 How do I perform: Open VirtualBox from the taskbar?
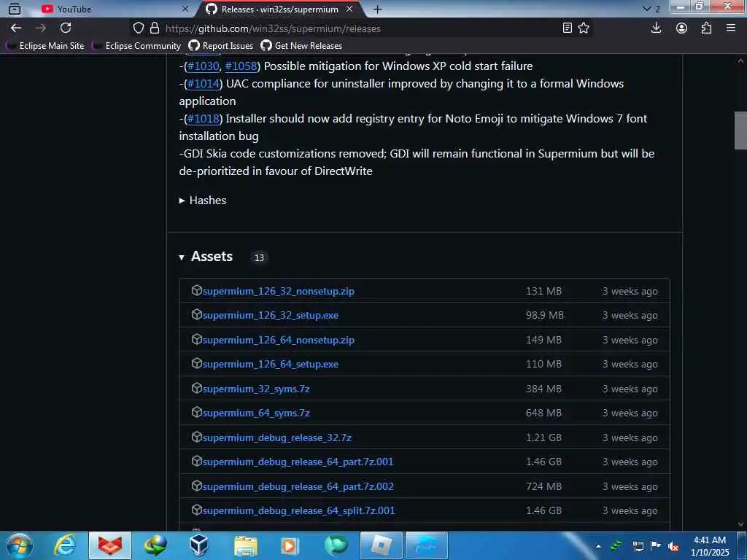(199, 545)
